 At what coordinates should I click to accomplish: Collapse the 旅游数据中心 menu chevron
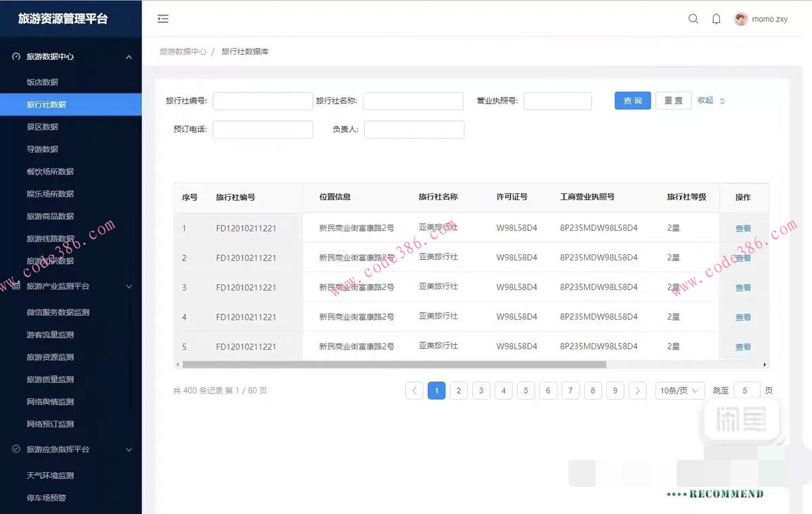click(x=129, y=57)
